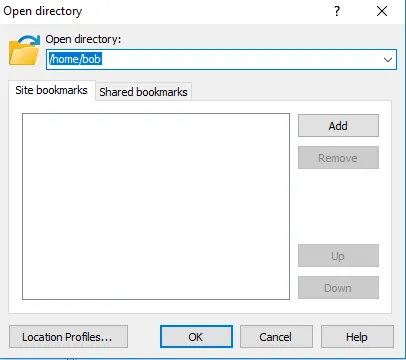Viewport: 406px width, 360px height.
Task: Click the Up button
Action: tap(338, 256)
